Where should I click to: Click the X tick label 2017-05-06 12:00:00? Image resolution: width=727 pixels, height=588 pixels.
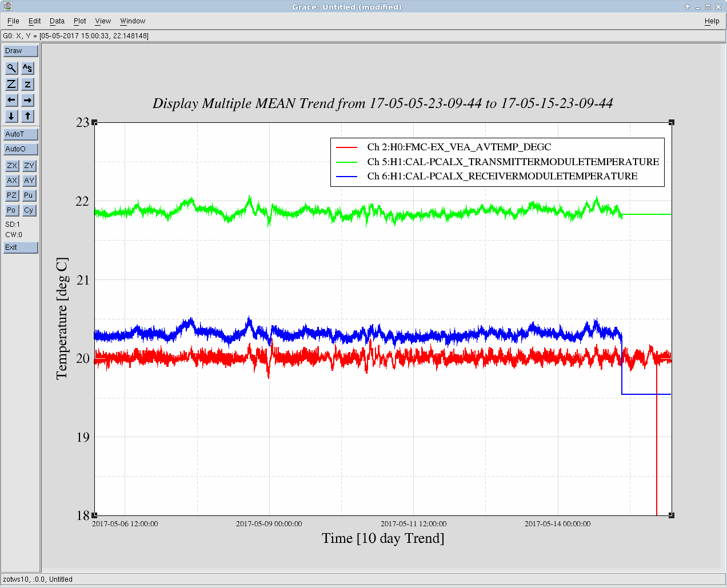[125, 524]
